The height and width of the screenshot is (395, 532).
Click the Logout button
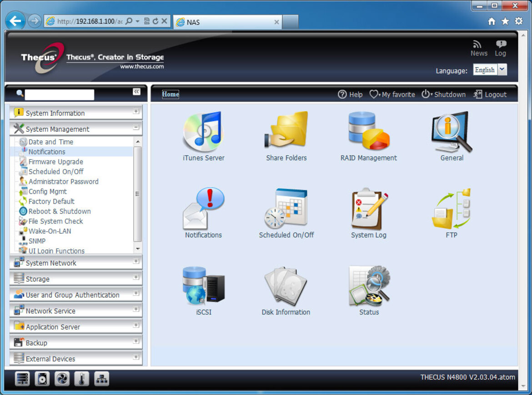pyautogui.click(x=490, y=94)
